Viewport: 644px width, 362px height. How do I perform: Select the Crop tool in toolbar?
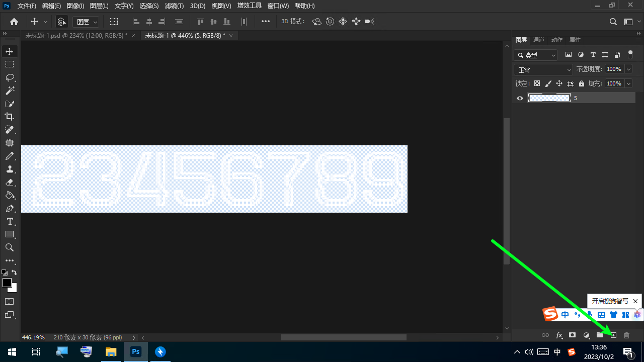[10, 117]
